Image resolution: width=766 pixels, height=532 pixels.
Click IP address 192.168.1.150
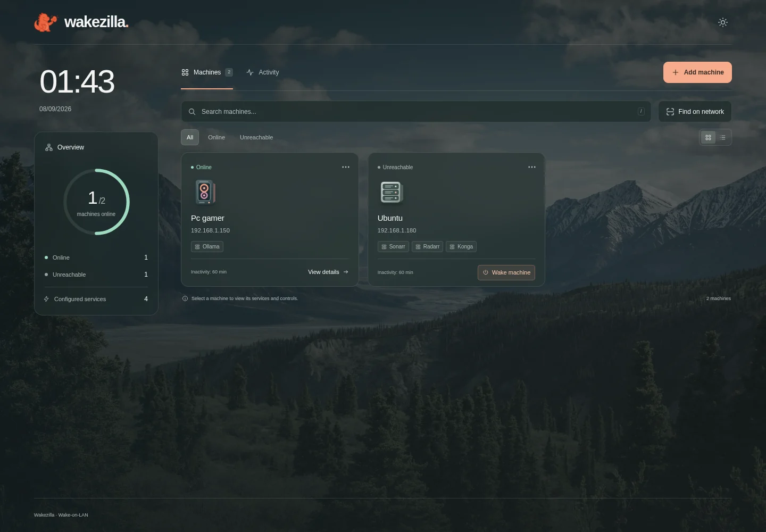(x=210, y=230)
